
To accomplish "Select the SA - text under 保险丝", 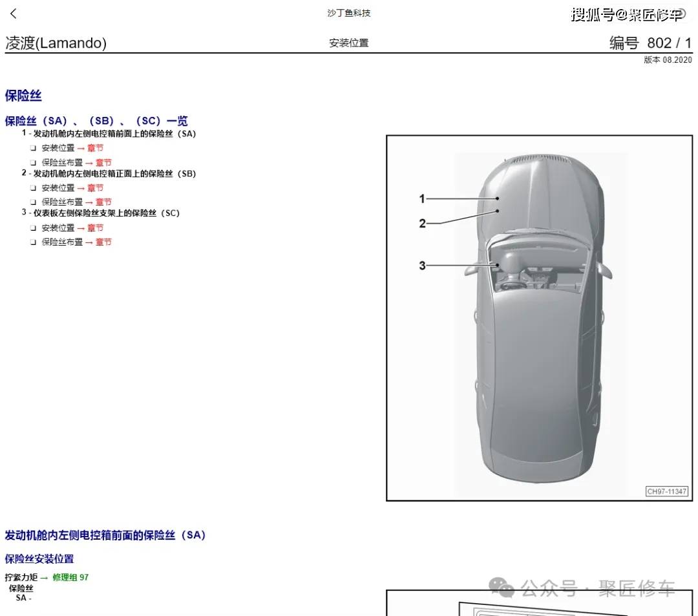I will 24,598.
